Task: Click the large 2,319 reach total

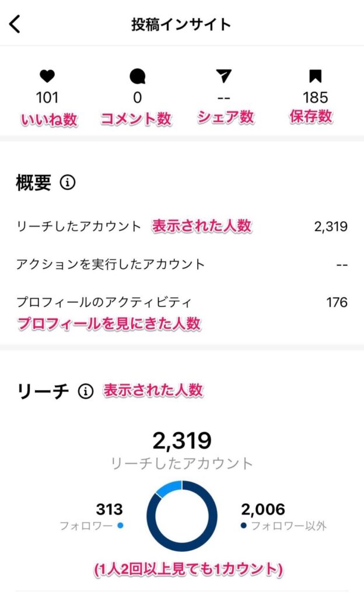Action: pos(181,441)
